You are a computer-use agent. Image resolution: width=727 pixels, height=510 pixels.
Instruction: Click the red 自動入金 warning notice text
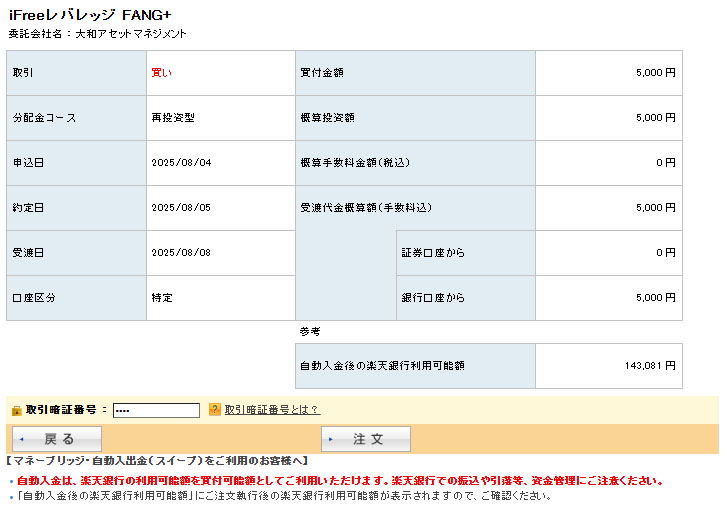tap(340, 481)
